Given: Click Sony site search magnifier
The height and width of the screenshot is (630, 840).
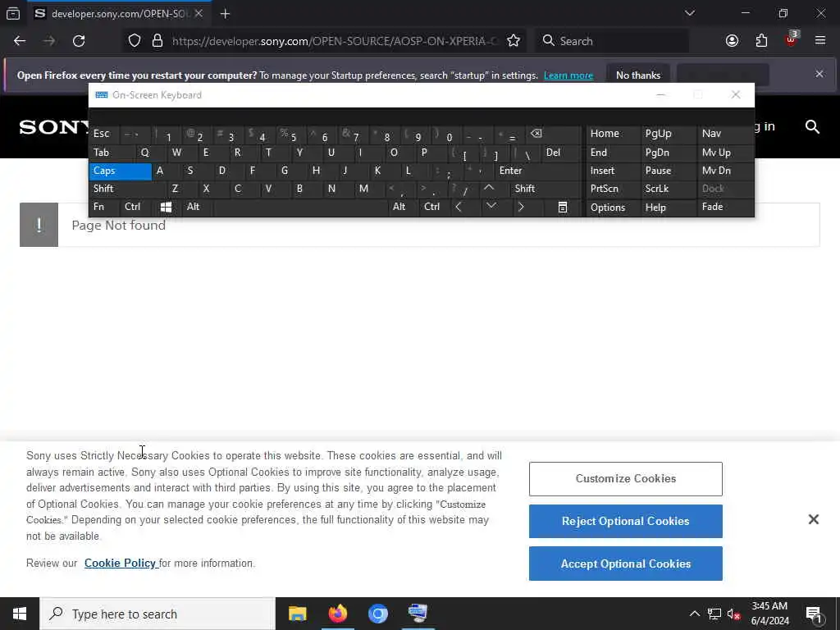Looking at the screenshot, I should 812,127.
